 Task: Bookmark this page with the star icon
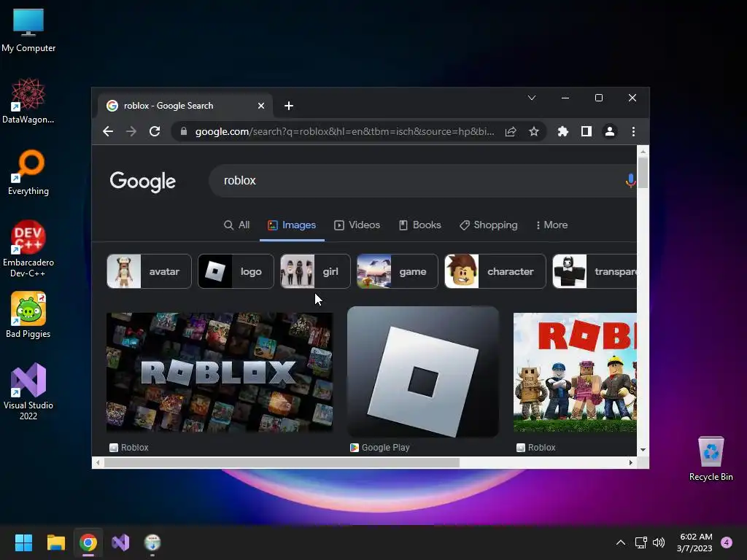(534, 131)
